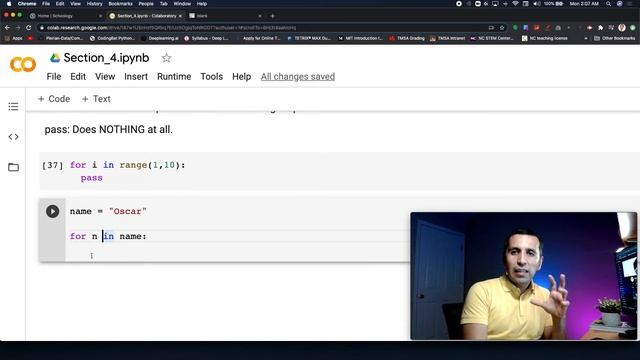Open the Colab Insert menu
The width and height of the screenshot is (640, 360).
coord(136,77)
